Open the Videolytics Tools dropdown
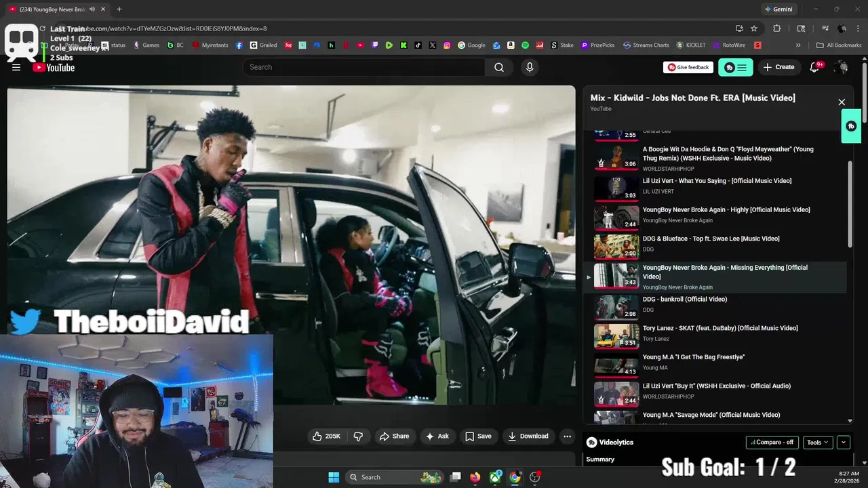The width and height of the screenshot is (868, 488). coord(818,443)
